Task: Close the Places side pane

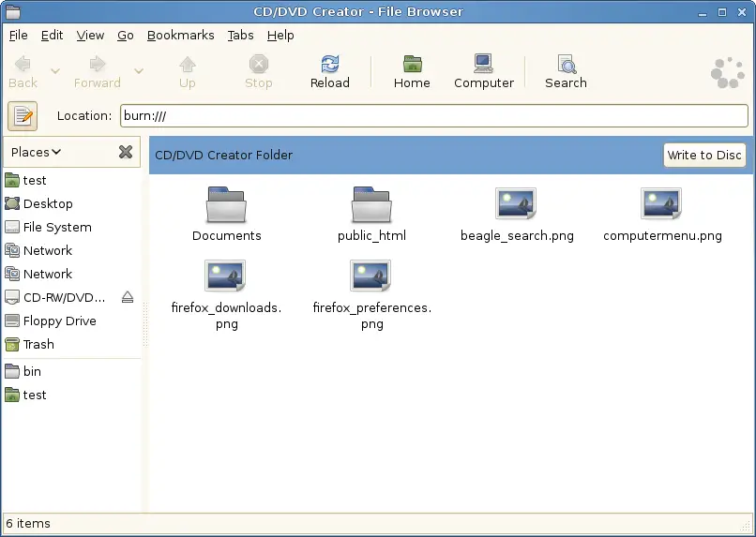Action: [126, 152]
